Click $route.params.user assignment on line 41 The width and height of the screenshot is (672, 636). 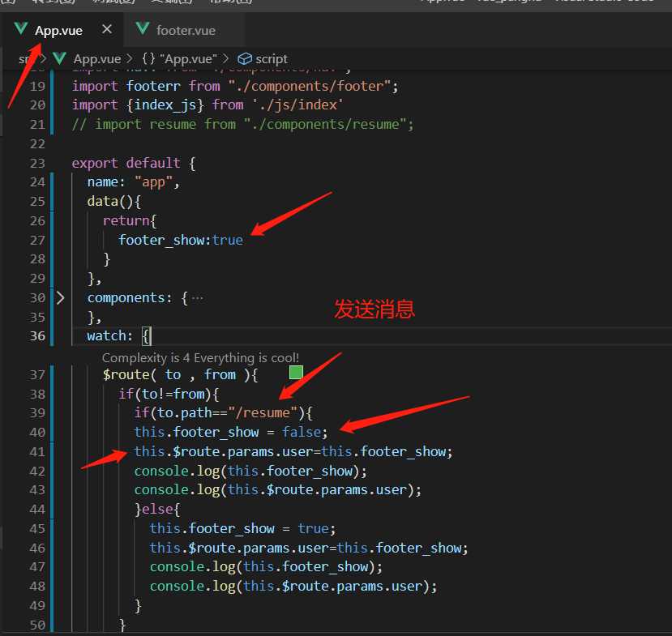click(x=293, y=451)
